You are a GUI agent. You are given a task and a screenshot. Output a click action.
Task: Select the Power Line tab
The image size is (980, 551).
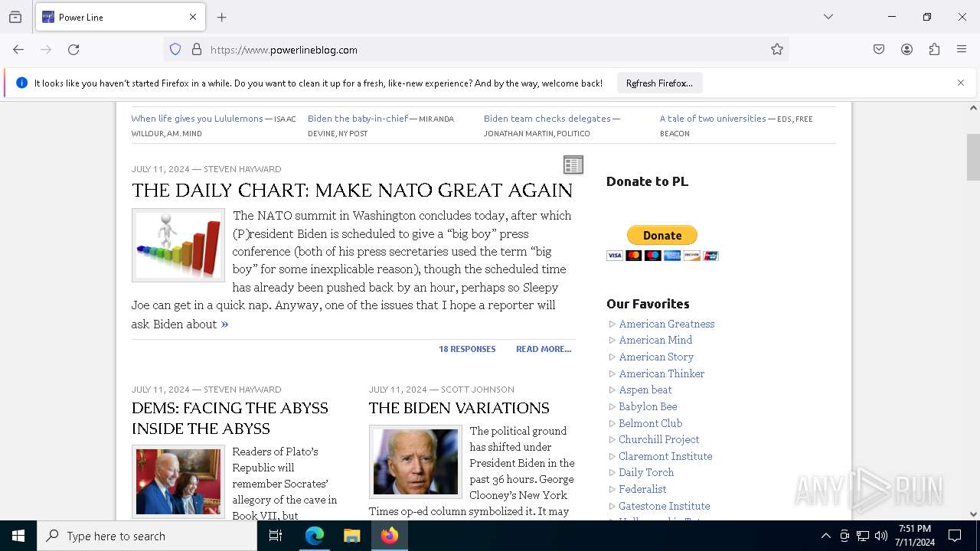pyautogui.click(x=119, y=17)
